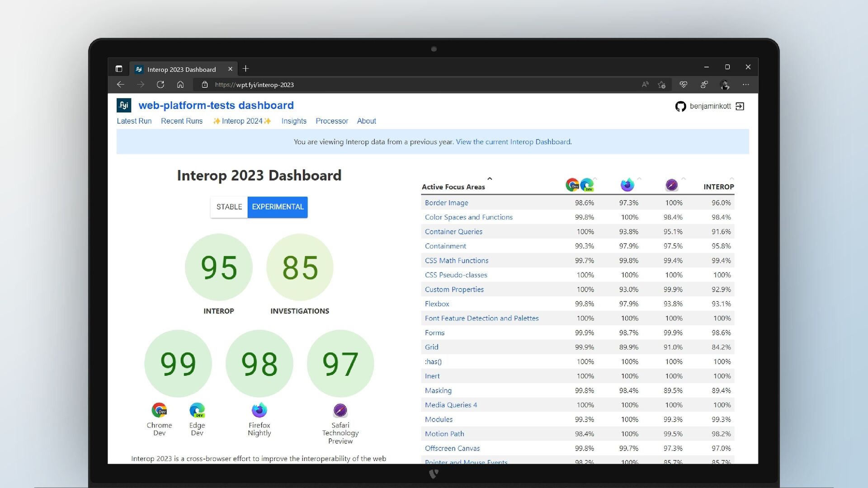
Task: Open the Inert focus area link
Action: coord(432,376)
